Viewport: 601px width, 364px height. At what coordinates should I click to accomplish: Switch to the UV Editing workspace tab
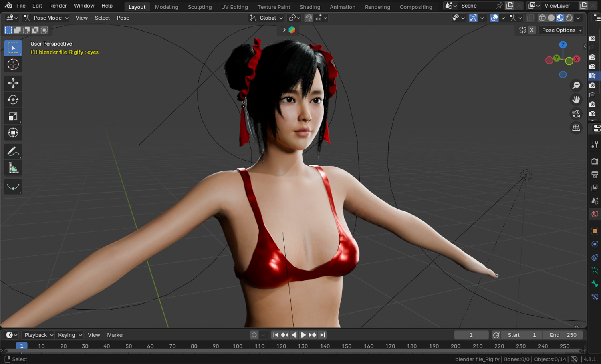234,7
